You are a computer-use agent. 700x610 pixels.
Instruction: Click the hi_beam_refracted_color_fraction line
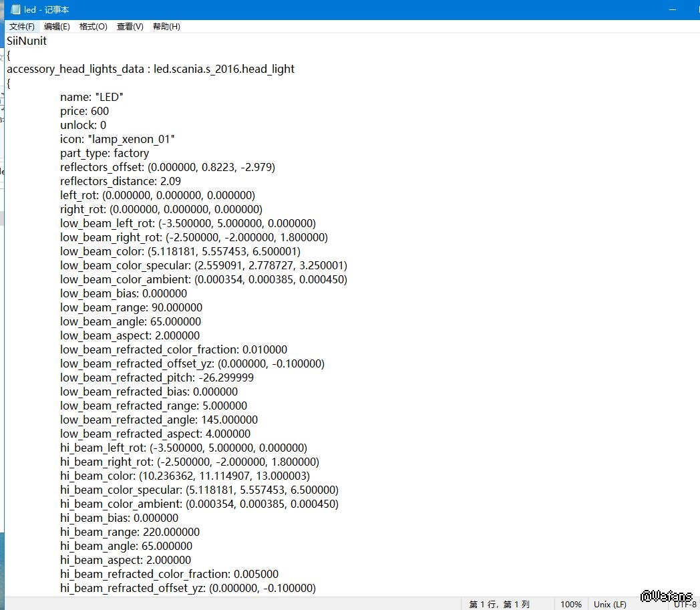tap(169, 575)
